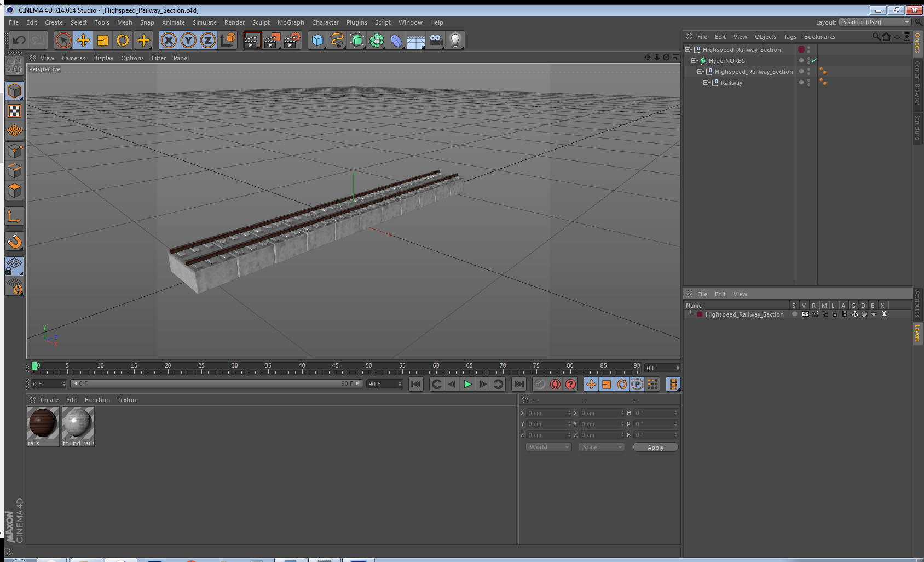Switch to Points mode

click(x=15, y=151)
